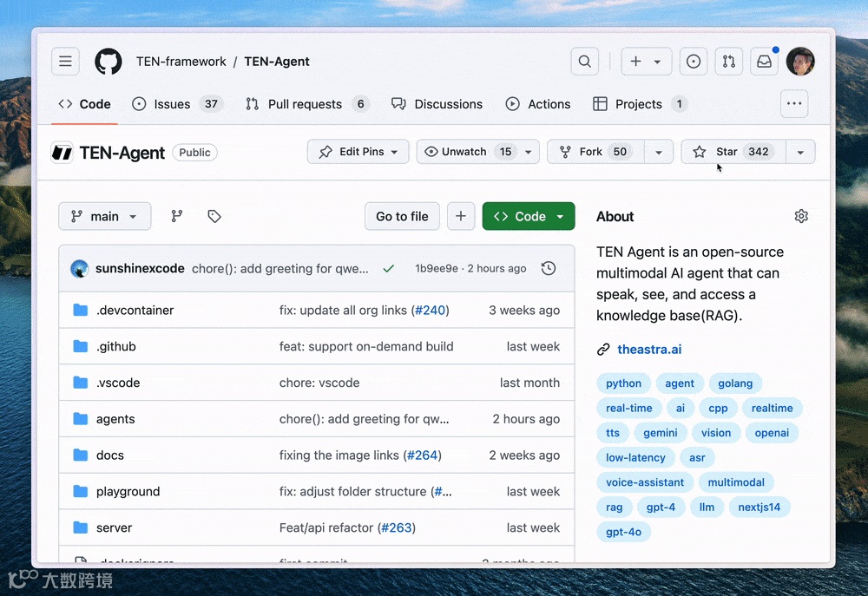868x596 pixels.
Task: Switch to the Actions tab
Action: 538,104
